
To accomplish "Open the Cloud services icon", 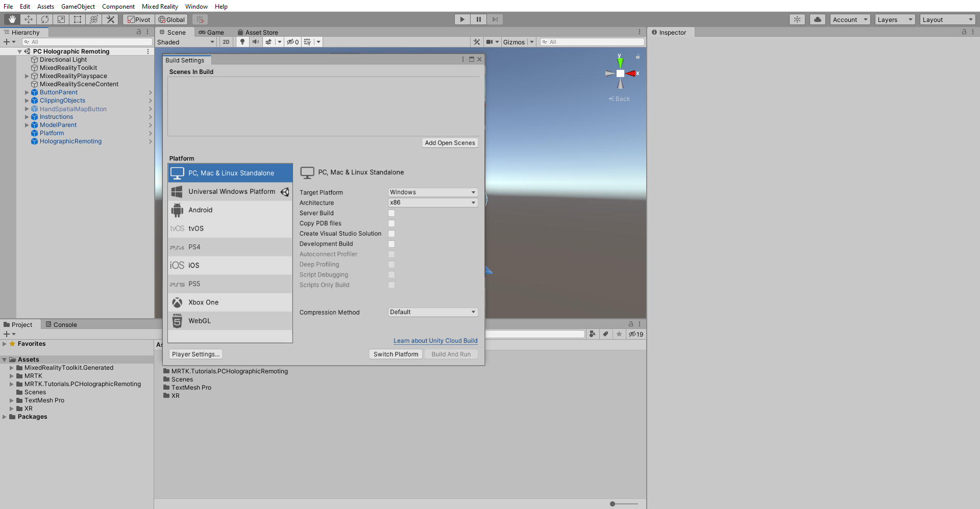I will click(x=817, y=19).
